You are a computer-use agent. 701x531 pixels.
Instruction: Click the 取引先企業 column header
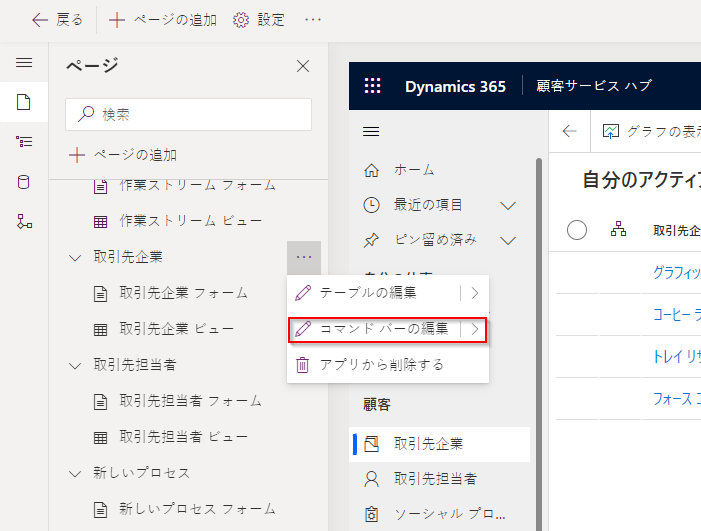click(677, 231)
